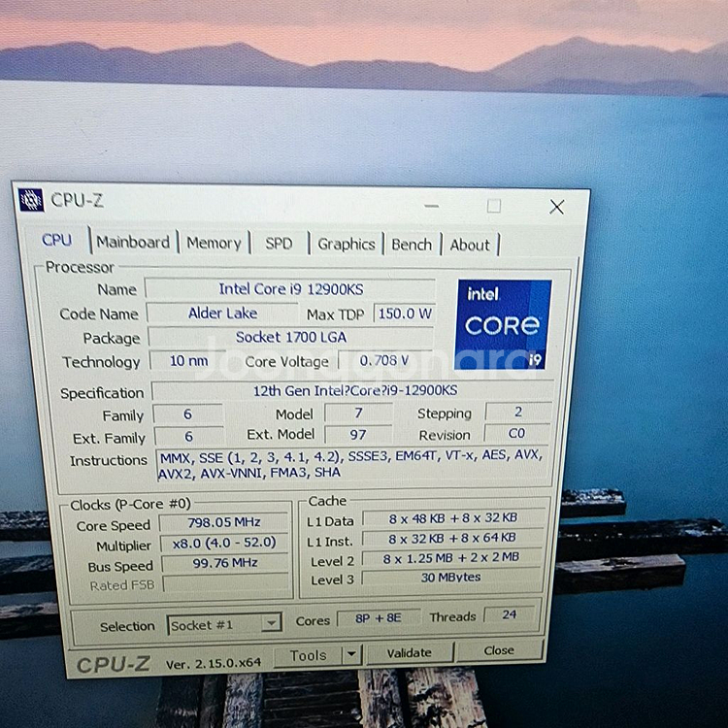Minimize the CPU-Z window
The width and height of the screenshot is (728, 728).
(x=431, y=205)
